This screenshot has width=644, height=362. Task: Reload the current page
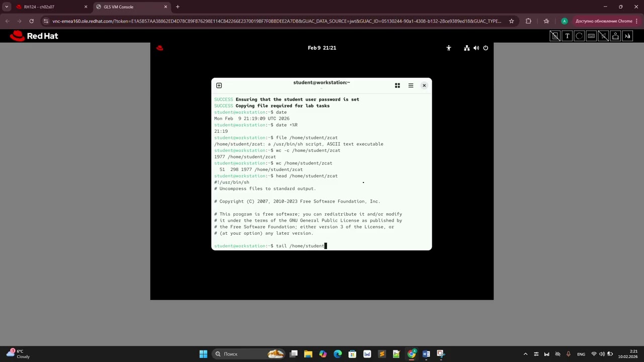click(31, 21)
